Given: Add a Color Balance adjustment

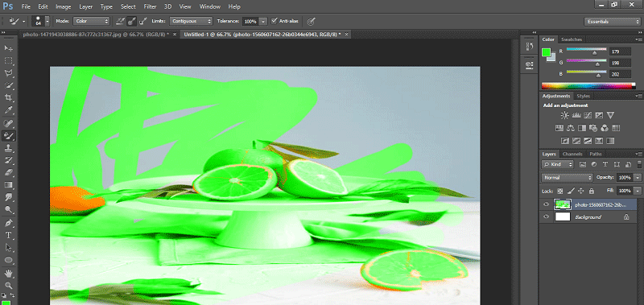Looking at the screenshot, I should pyautogui.click(x=571, y=128).
